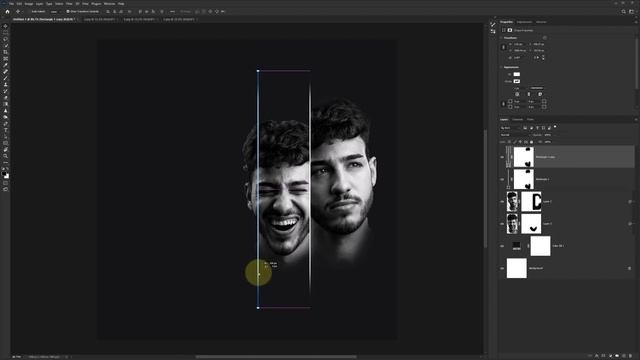The width and height of the screenshot is (640, 360).
Task: Click the link width and height icon
Action: (x=503, y=47)
